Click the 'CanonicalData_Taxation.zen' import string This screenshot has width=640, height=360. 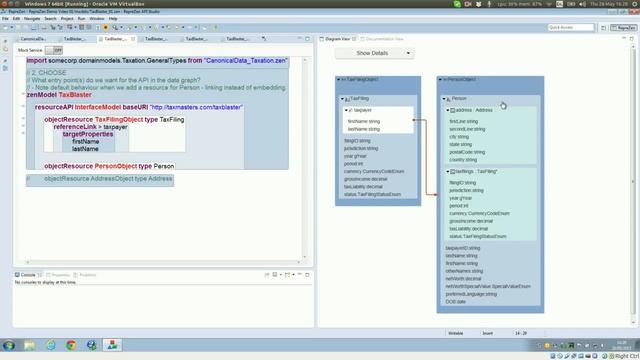pyautogui.click(x=246, y=60)
